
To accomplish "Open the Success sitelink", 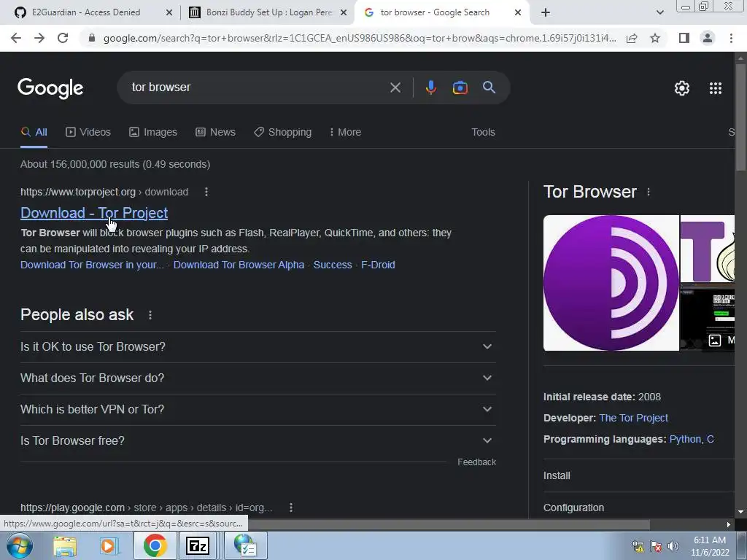I will 333,265.
